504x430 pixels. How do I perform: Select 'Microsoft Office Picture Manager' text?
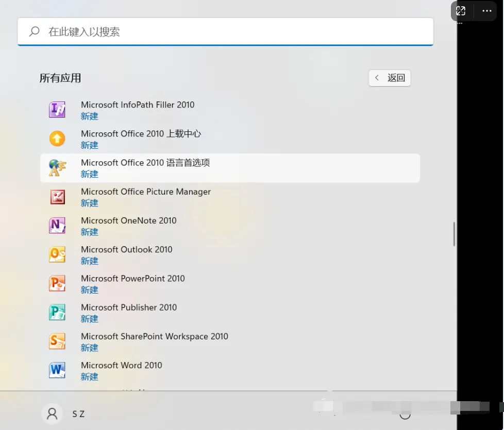click(146, 192)
